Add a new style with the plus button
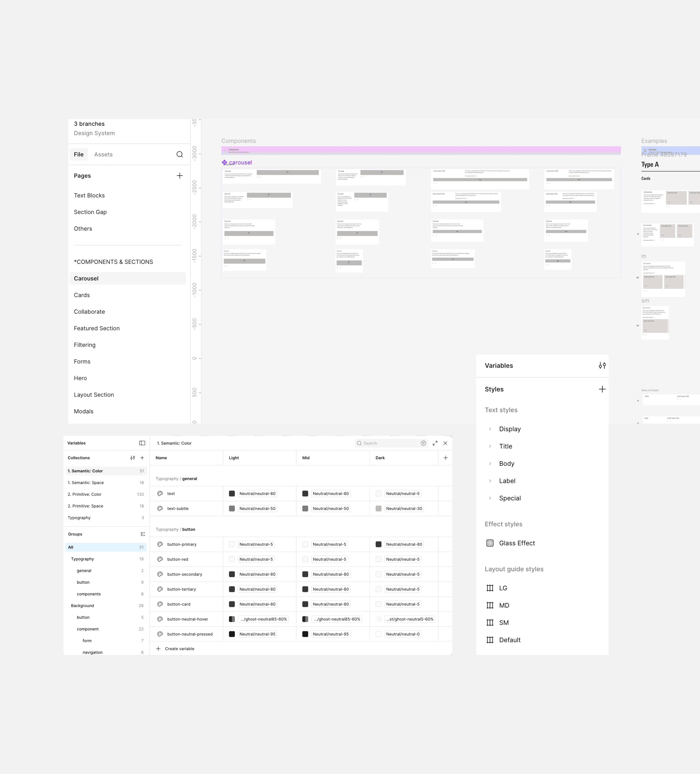 tap(602, 389)
